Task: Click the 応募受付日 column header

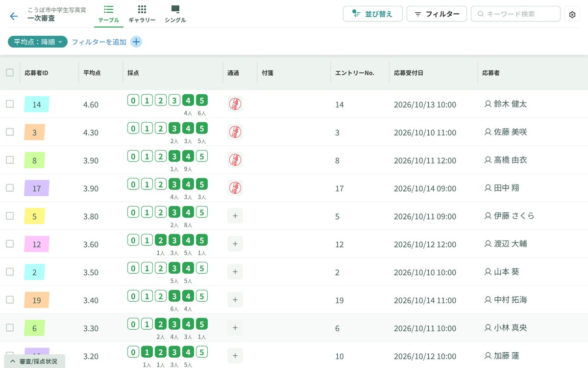Action: [409, 73]
